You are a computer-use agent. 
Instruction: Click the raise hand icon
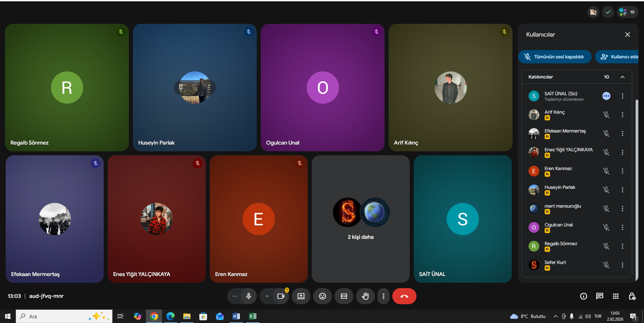[365, 296]
